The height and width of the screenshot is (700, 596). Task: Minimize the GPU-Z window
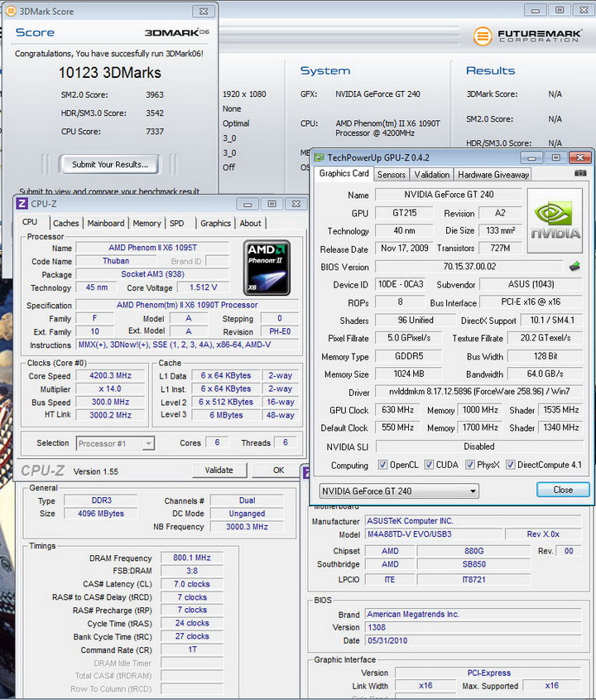tap(531, 157)
